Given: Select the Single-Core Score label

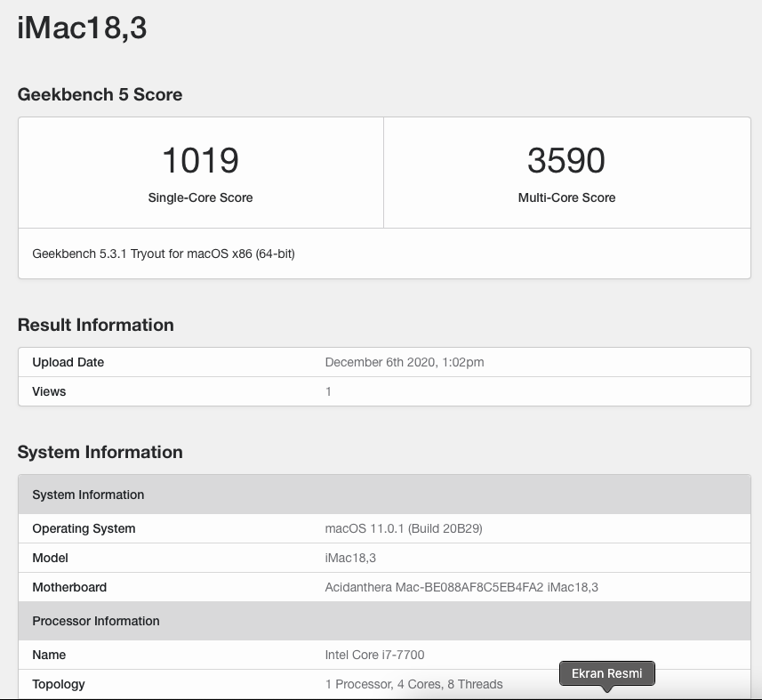Looking at the screenshot, I should pos(200,197).
